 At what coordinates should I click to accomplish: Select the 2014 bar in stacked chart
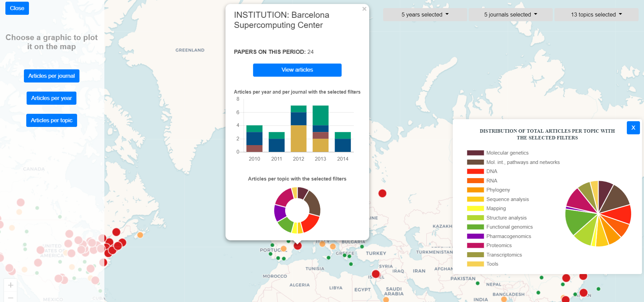(x=343, y=142)
